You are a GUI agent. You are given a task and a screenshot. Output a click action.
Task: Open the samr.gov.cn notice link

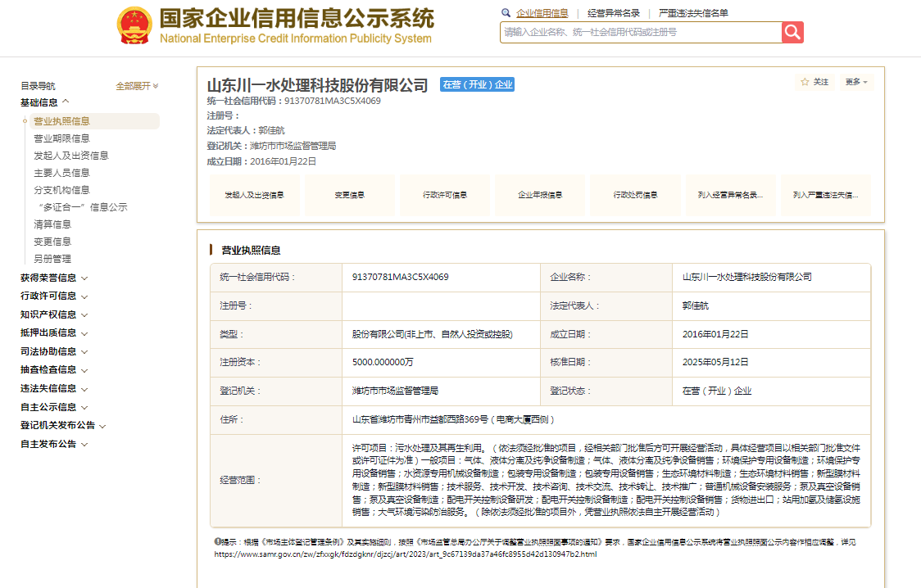coord(406,554)
